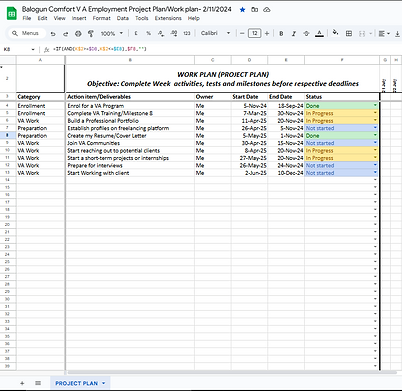Open status dropdown for Enrol for a VA Program
This screenshot has height=391, width=402.
pyautogui.click(x=375, y=105)
